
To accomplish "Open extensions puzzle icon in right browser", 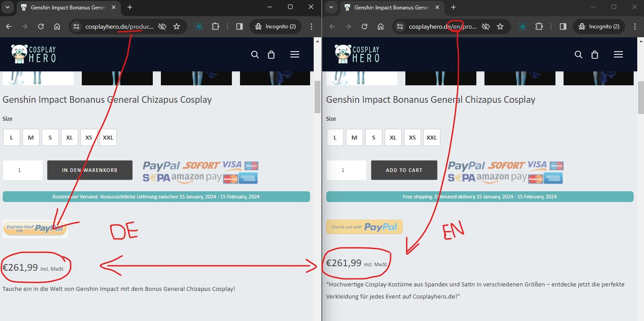I will tap(539, 26).
